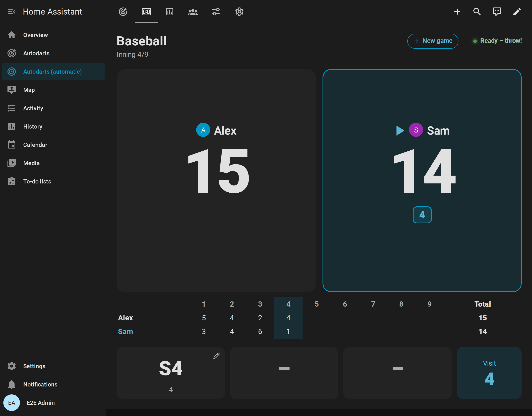
Task: Select Alex player score card
Action: [x=216, y=181]
